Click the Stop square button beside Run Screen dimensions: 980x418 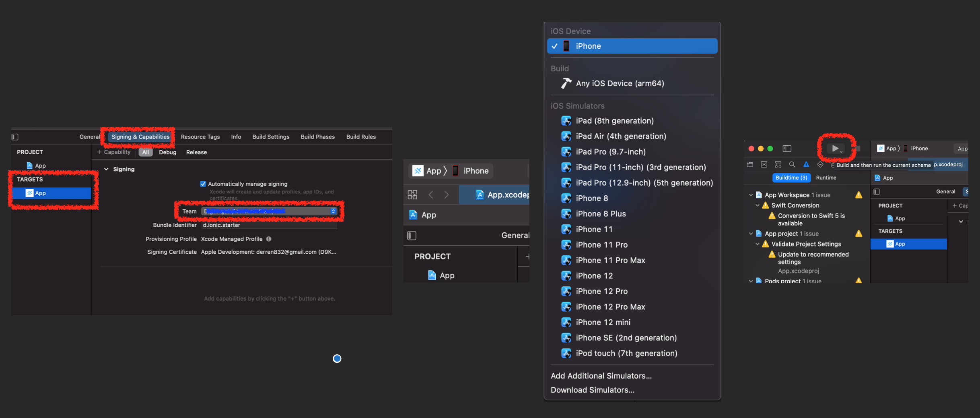(857, 148)
